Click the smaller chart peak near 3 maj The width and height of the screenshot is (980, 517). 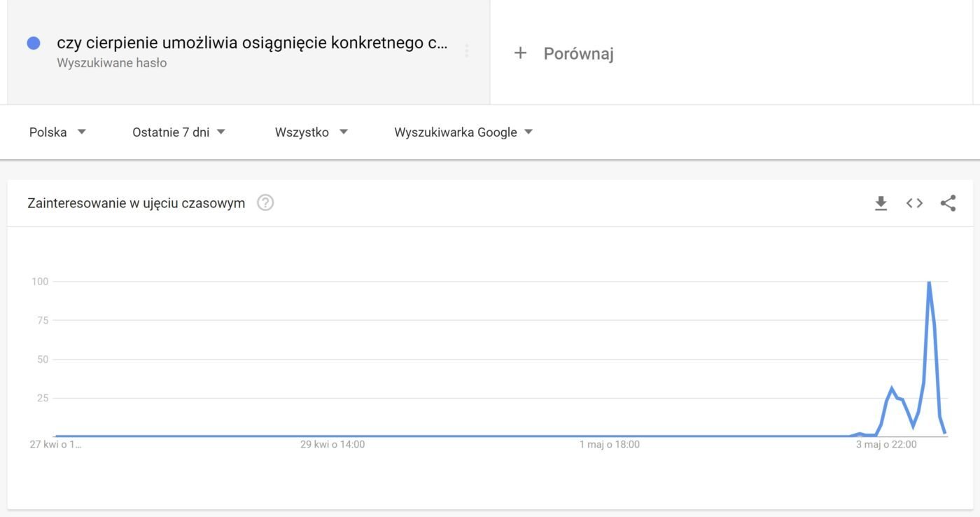pos(892,388)
